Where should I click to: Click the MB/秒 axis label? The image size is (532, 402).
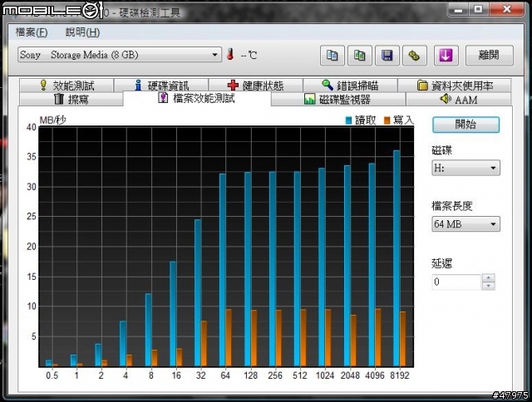(52, 120)
